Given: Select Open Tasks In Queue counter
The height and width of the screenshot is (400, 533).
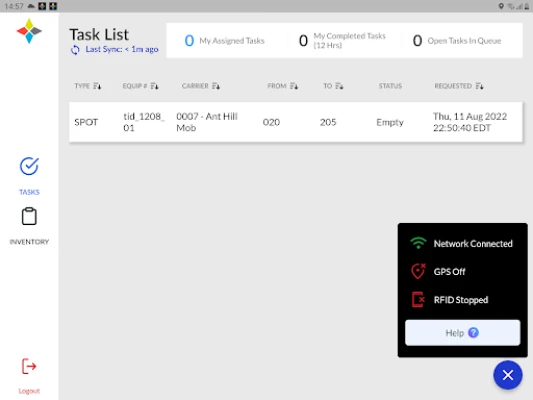Looking at the screenshot, I should point(457,41).
